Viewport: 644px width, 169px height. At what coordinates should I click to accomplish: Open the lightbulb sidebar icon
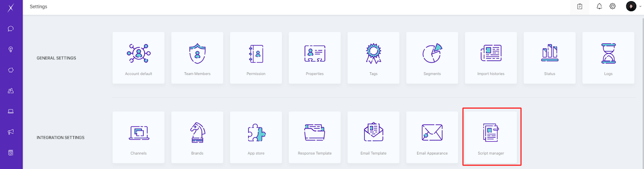(x=11, y=49)
